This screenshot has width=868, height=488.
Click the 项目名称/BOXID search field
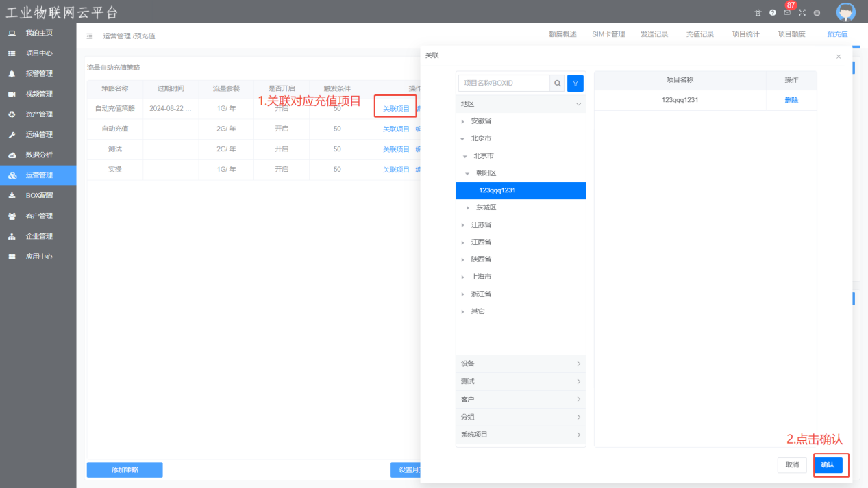(x=504, y=84)
